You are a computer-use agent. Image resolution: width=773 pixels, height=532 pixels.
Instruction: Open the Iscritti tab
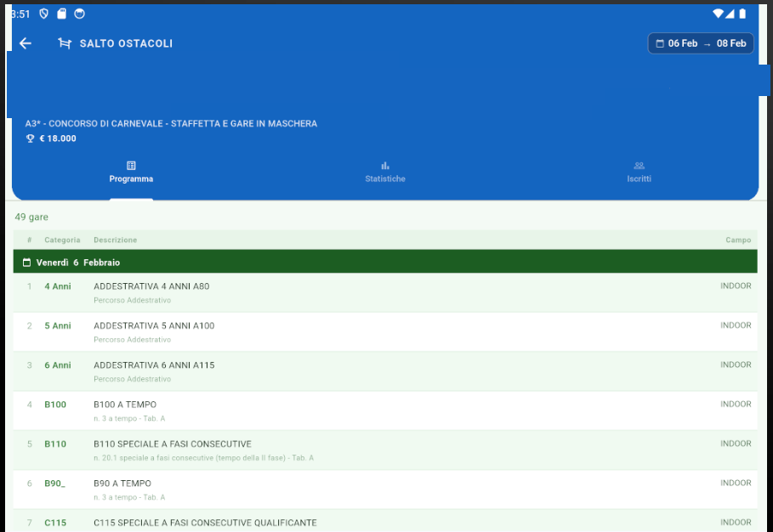coord(639,173)
